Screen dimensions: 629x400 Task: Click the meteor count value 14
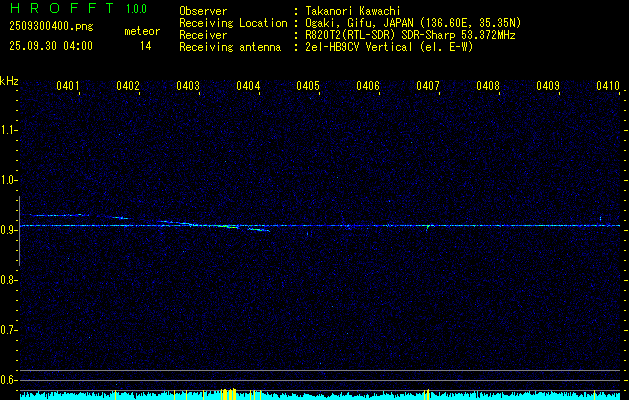pyautogui.click(x=145, y=46)
